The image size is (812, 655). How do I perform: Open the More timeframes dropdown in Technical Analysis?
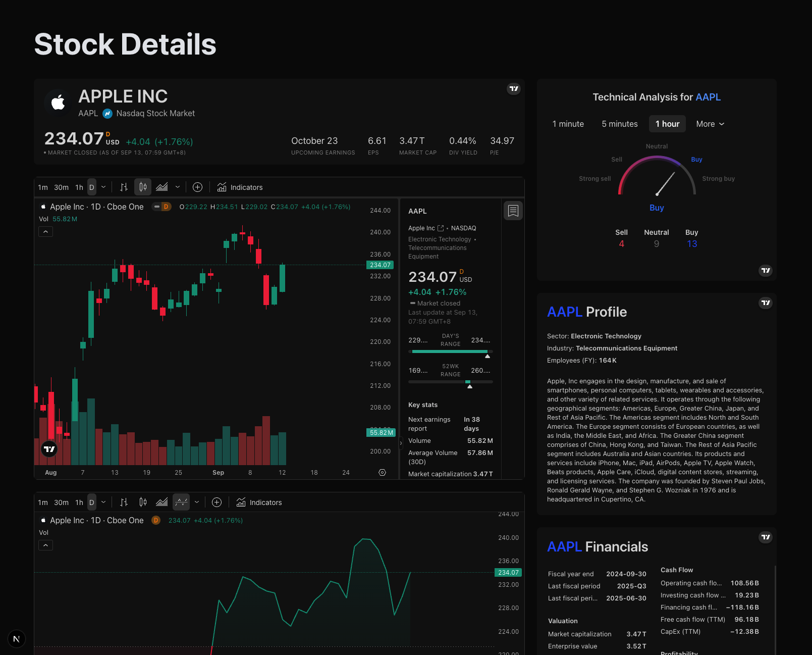(710, 124)
